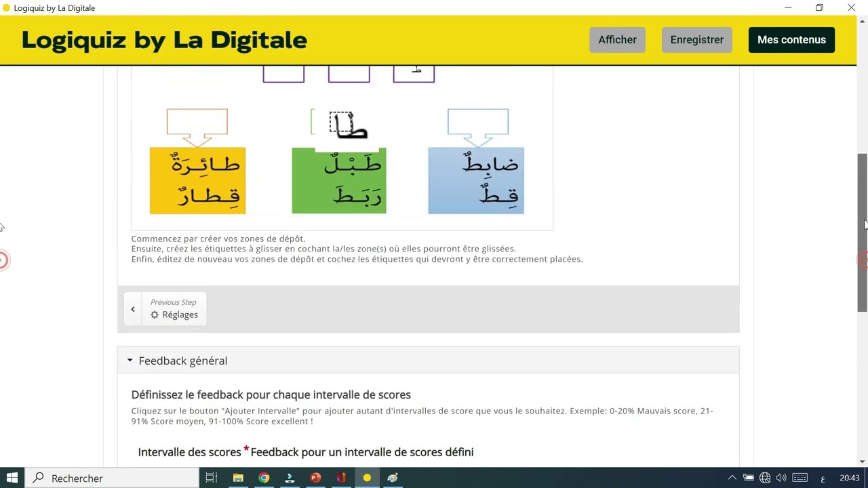Click the scrollbar down arrow

[863, 462]
